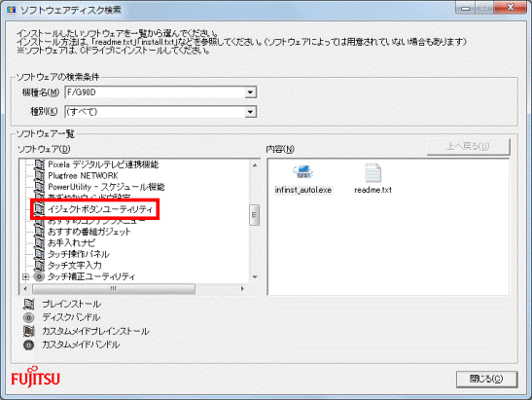Click the お手入れナビ item icon
Screen dimensions: 532x400
(x=39, y=243)
